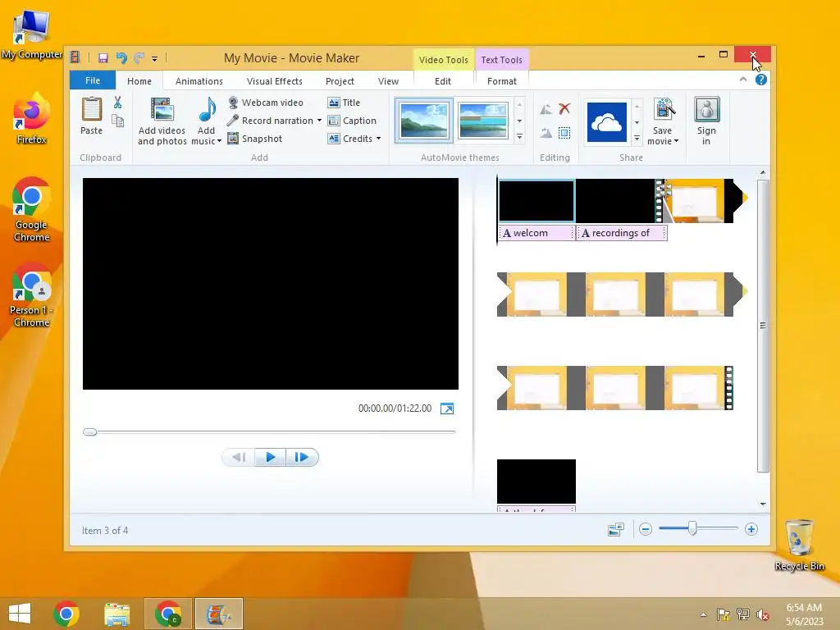Switch to the Visual Effects tab
840x630 pixels.
[274, 81]
